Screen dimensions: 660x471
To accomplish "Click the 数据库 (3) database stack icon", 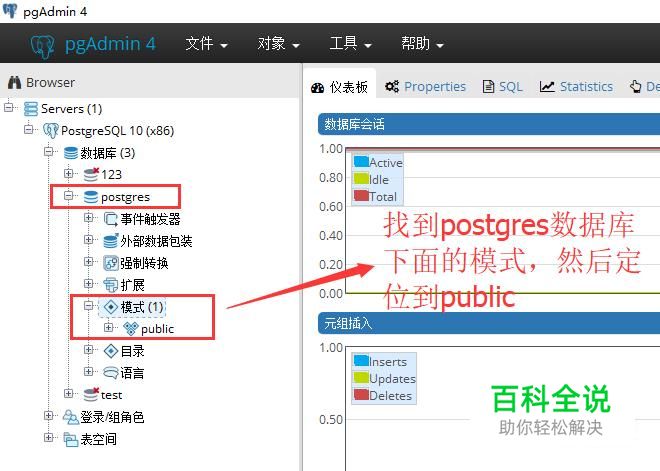I will click(70, 153).
